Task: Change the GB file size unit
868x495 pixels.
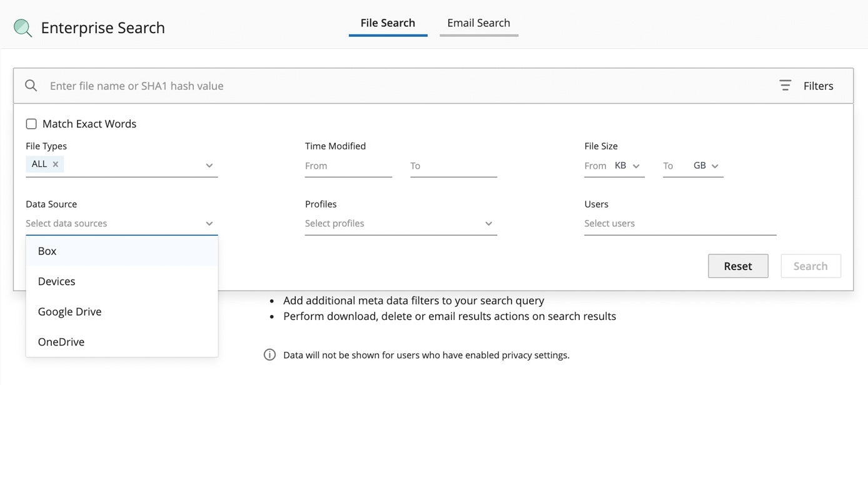Action: pos(706,166)
